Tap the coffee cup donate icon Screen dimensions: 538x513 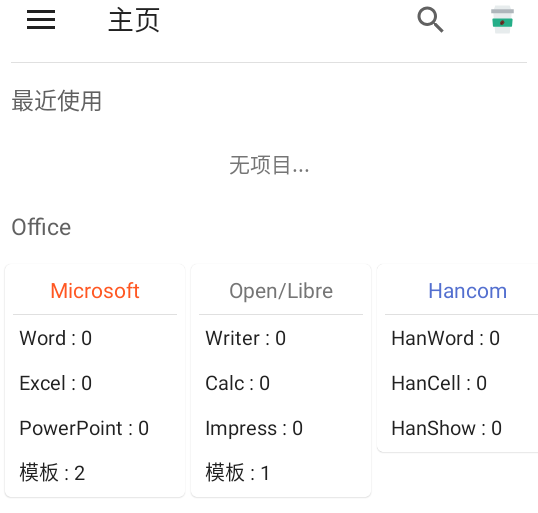[x=502, y=20]
